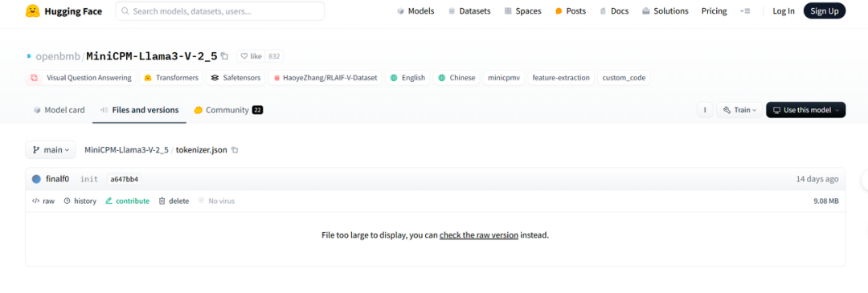This screenshot has width=868, height=293.
Task: Open the extra navigation menu after Pricing
Action: (744, 11)
